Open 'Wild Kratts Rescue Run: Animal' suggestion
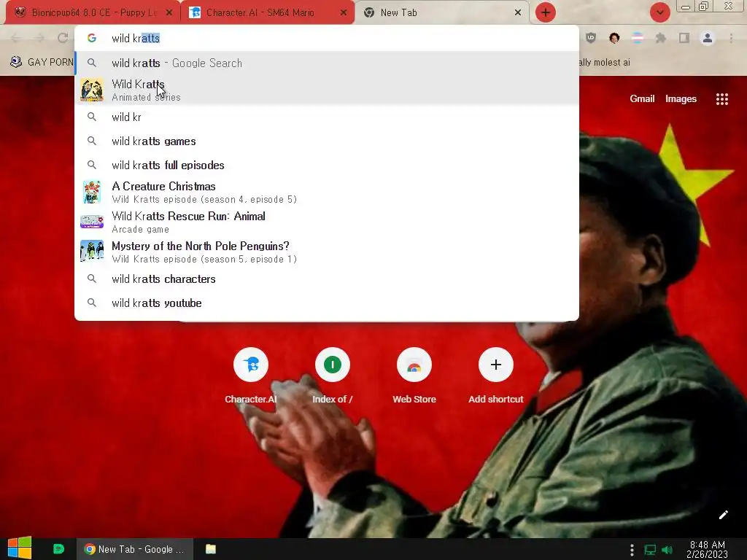This screenshot has width=747, height=560. (x=327, y=222)
